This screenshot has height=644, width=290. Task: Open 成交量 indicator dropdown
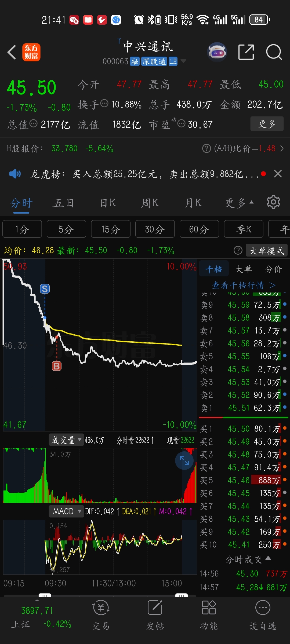(x=66, y=440)
